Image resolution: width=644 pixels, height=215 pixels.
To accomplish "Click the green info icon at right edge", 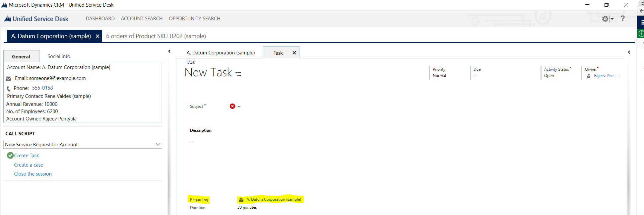I will pos(641,33).
